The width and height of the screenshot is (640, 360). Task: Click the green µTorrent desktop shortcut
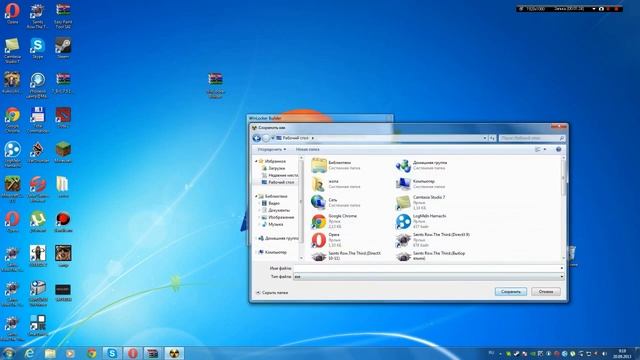38,222
